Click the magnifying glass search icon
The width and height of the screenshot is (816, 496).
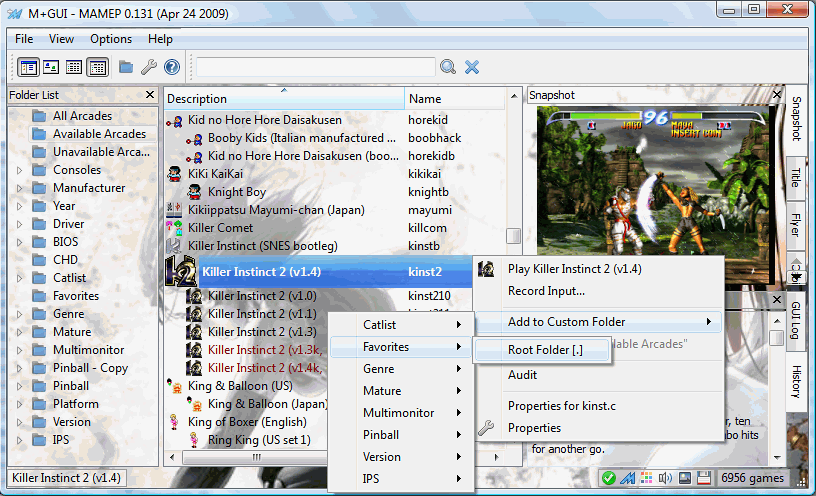pos(448,67)
